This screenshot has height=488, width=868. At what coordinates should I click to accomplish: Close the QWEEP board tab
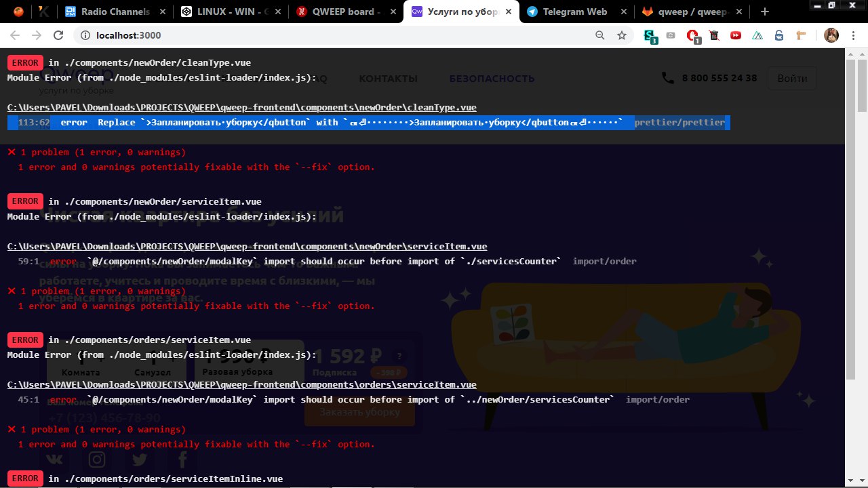(392, 12)
